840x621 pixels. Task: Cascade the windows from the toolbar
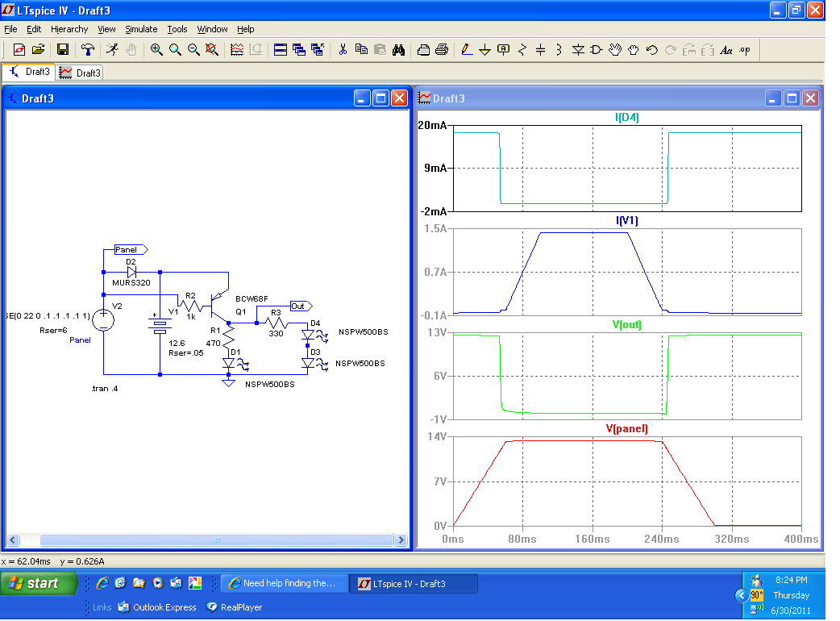pyautogui.click(x=299, y=50)
